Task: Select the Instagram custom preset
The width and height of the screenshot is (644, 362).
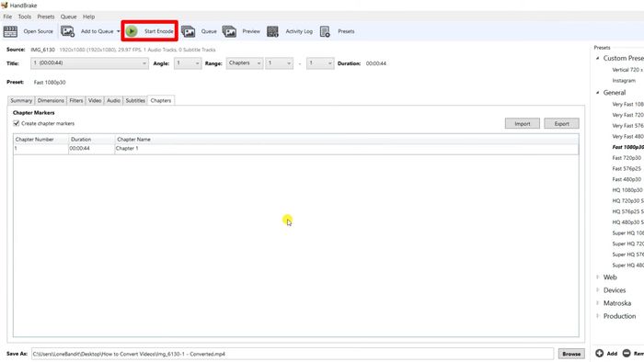Action: 624,81
